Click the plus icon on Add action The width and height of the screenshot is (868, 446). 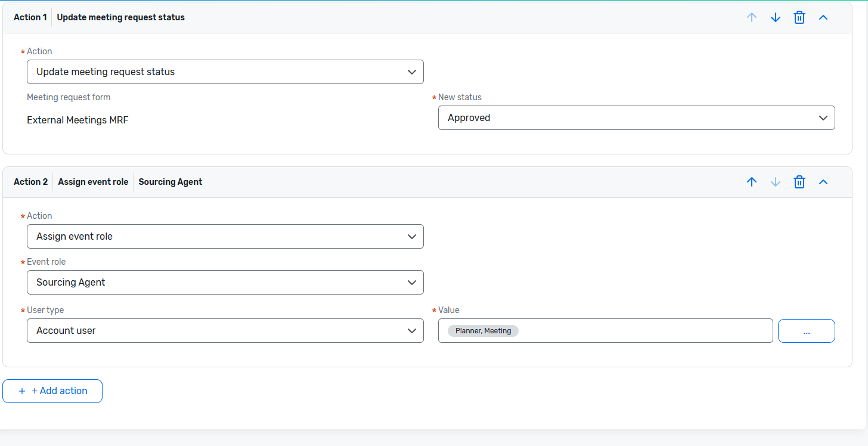22,391
